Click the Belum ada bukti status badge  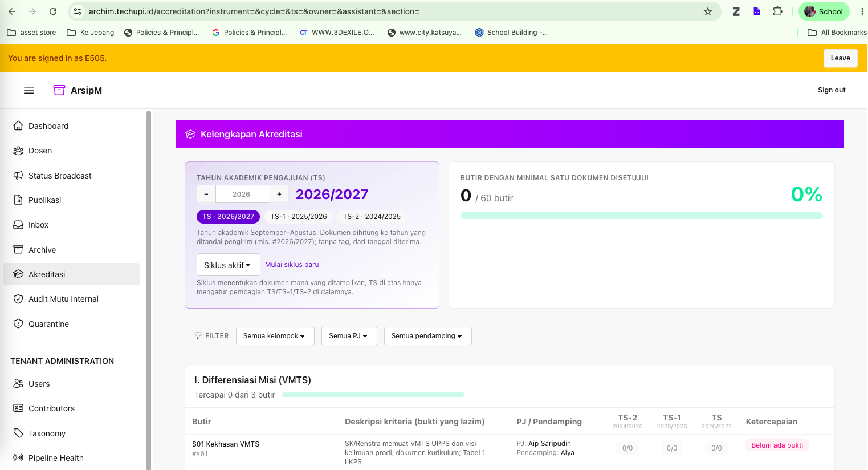pyautogui.click(x=777, y=445)
